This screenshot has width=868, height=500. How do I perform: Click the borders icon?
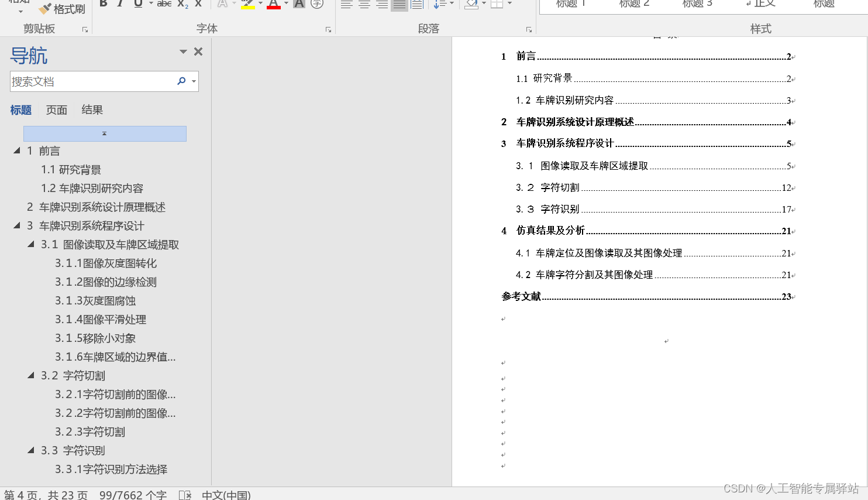pyautogui.click(x=497, y=4)
